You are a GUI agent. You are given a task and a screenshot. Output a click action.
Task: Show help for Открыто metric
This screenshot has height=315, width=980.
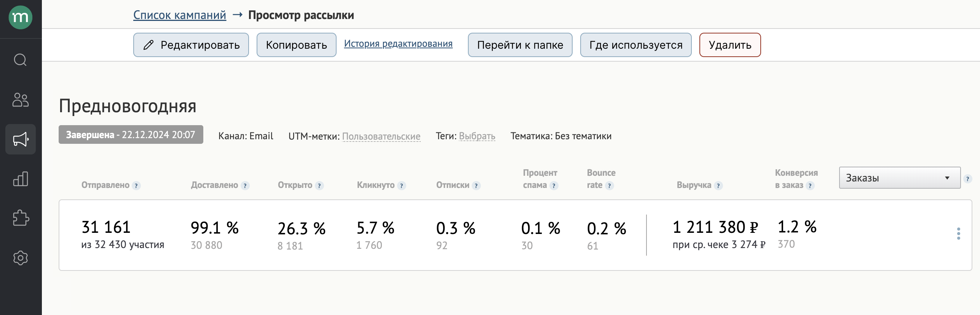pos(319,186)
